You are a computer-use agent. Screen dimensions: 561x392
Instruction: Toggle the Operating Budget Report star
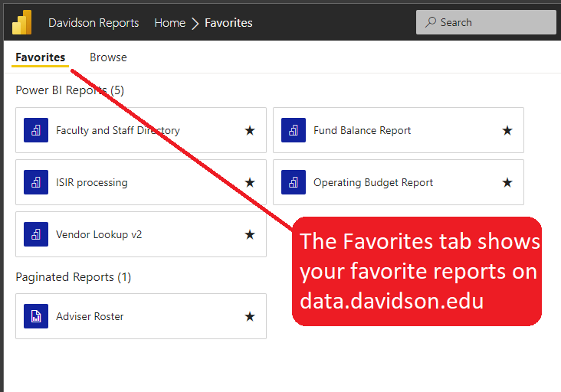[x=507, y=182]
